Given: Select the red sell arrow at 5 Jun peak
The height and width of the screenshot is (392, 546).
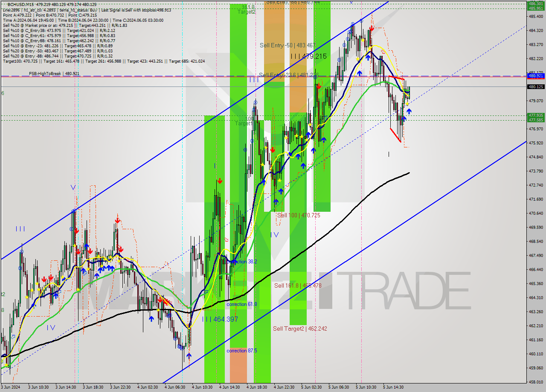Looking at the screenshot, I should 372,28.
